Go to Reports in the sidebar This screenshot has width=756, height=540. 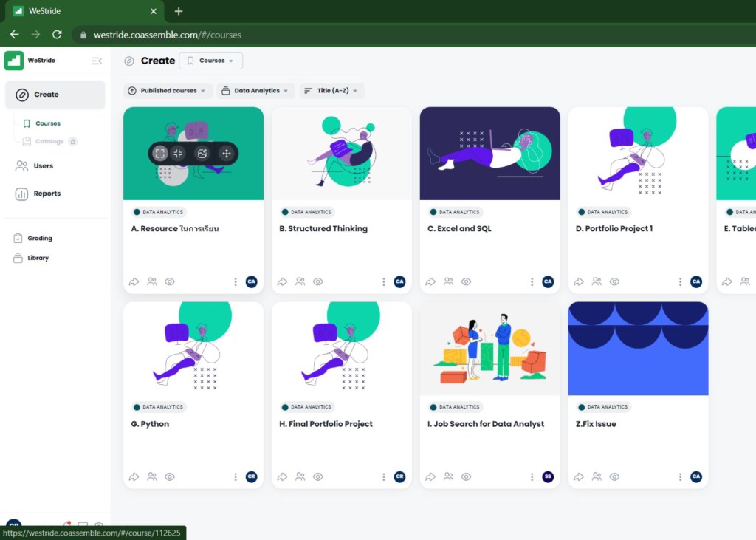tap(47, 194)
